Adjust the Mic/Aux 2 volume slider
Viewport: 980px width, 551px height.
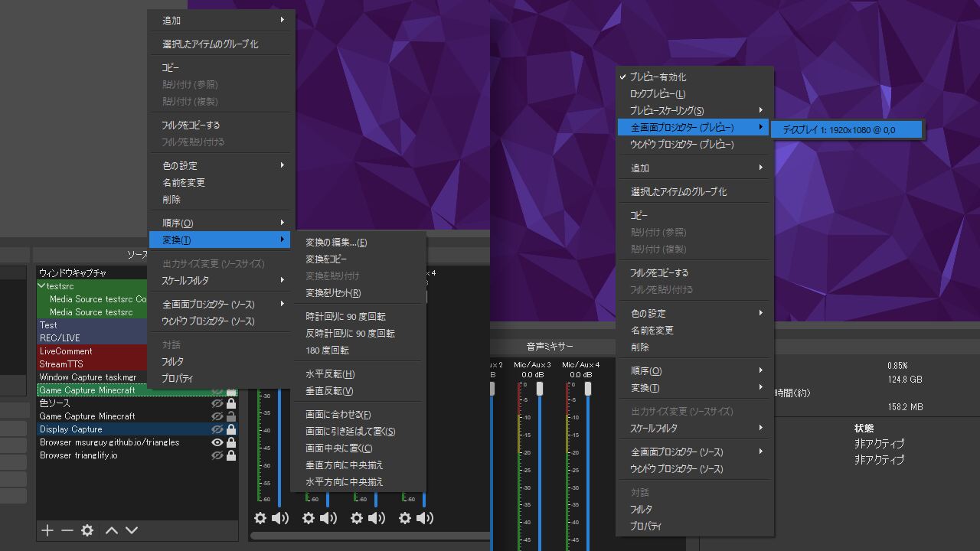[x=491, y=388]
